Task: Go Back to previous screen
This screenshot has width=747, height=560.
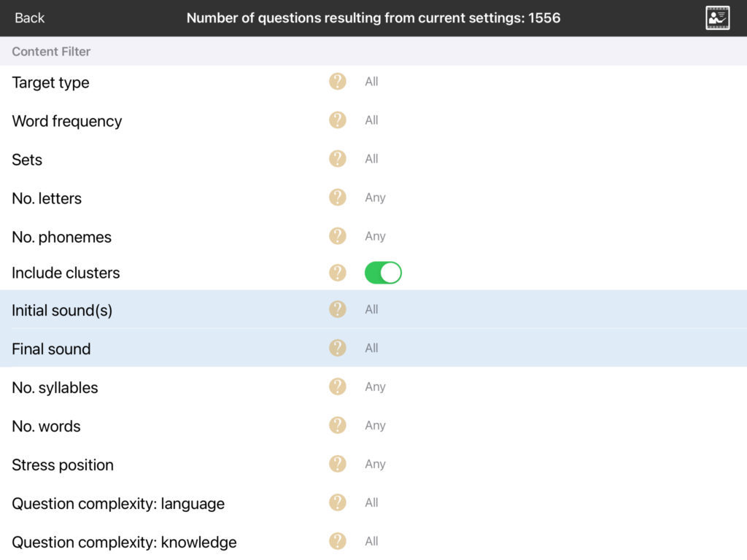Action: (29, 18)
